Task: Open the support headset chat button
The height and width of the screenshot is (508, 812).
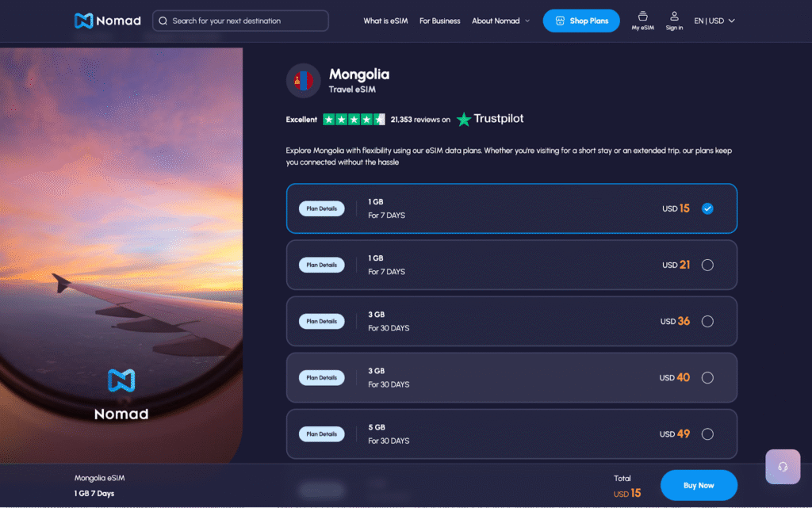Action: click(783, 467)
